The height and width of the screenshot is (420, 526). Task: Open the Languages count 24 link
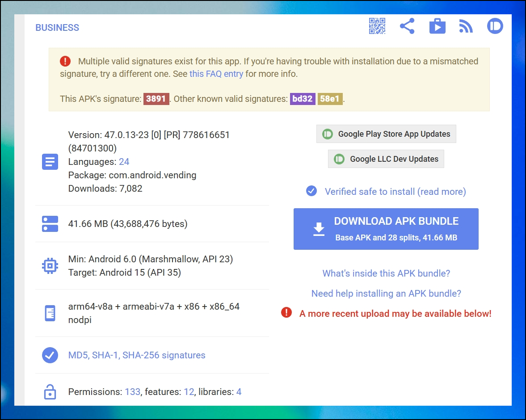coord(124,162)
